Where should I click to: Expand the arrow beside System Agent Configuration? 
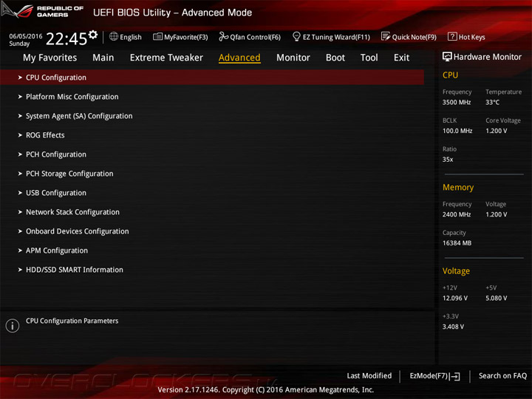(x=20, y=116)
